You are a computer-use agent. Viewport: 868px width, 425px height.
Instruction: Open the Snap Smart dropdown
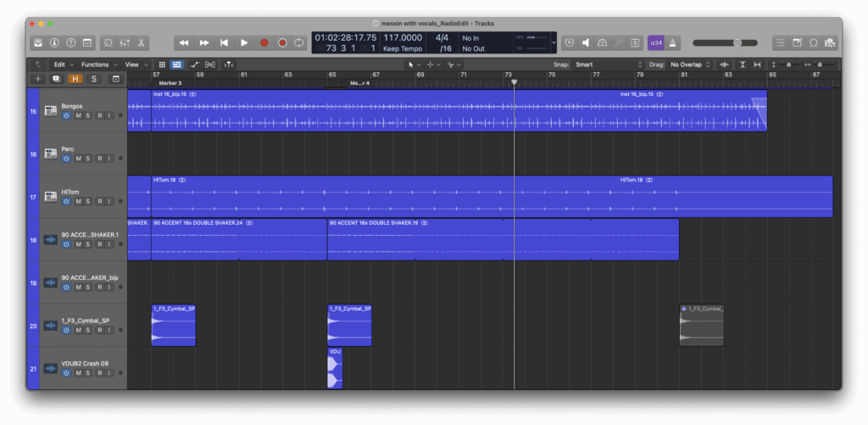click(x=609, y=64)
